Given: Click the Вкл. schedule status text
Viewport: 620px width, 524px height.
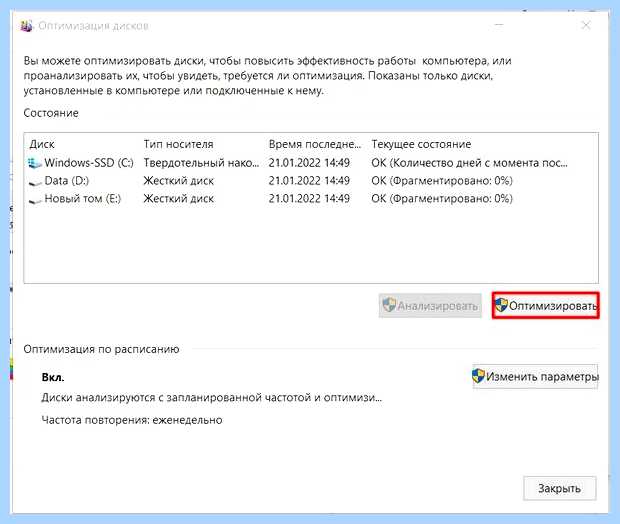Looking at the screenshot, I should pos(53,377).
